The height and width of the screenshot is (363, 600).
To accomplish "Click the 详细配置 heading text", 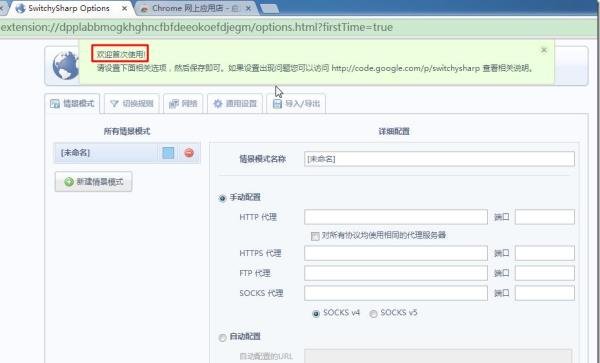I will 394,131.
